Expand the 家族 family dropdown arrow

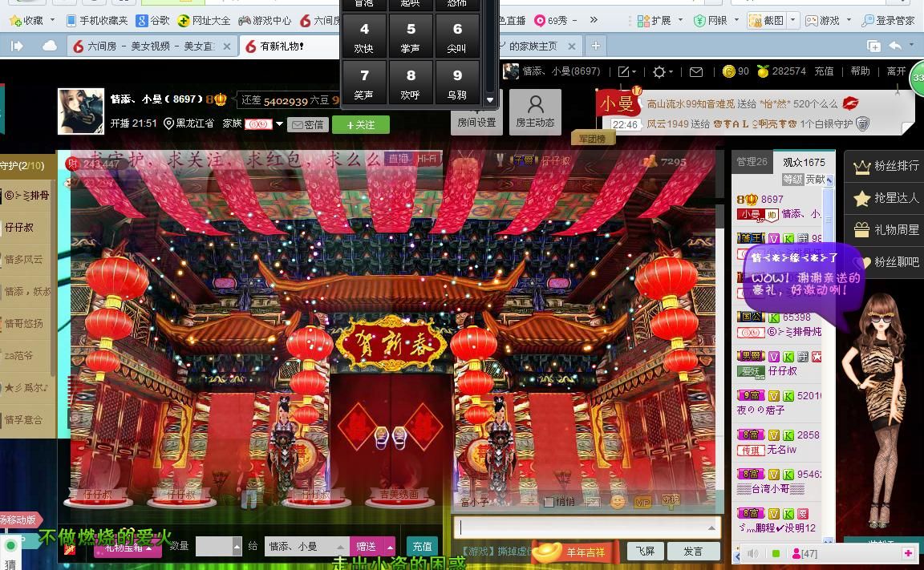[279, 124]
